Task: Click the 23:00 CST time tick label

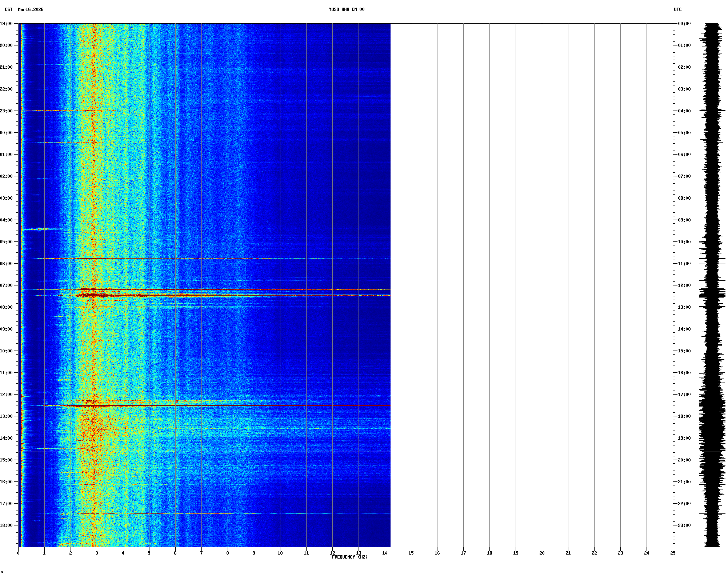Action: 7,111
